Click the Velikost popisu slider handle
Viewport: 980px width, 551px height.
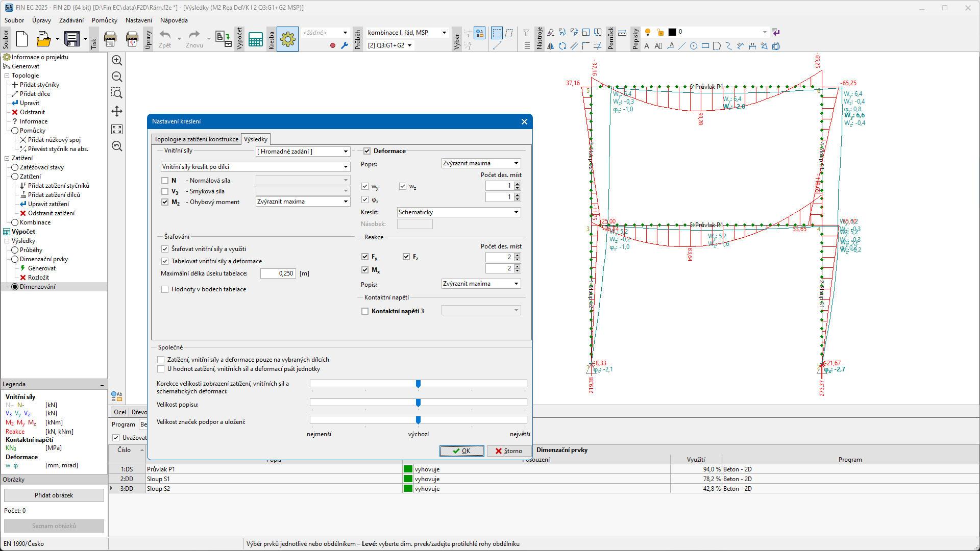click(418, 403)
